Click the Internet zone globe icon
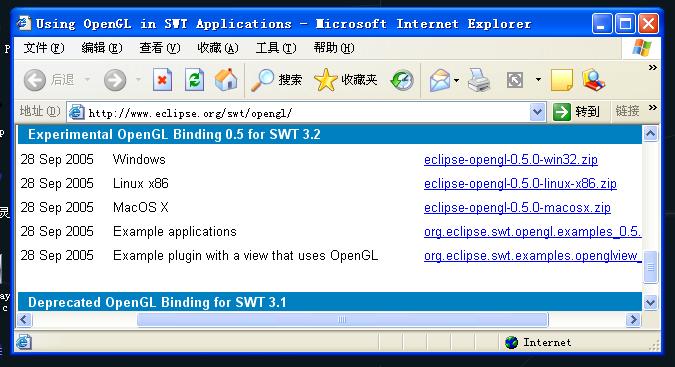Image resolution: width=675 pixels, height=367 pixels. pyautogui.click(x=511, y=342)
